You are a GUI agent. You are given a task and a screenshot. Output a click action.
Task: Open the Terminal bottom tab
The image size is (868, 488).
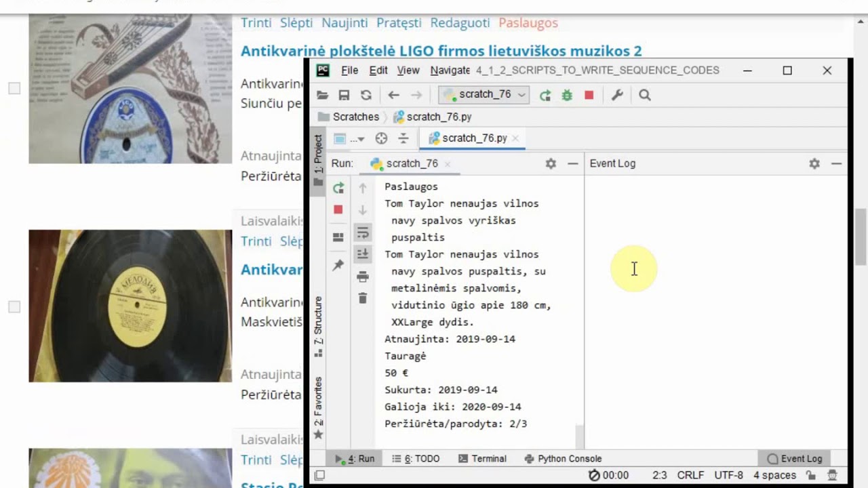pos(482,459)
